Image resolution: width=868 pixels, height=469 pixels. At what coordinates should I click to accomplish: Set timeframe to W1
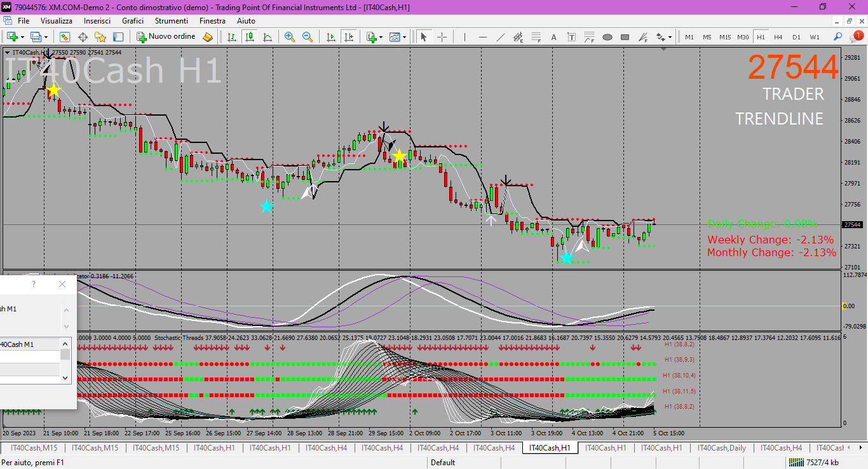tap(815, 37)
